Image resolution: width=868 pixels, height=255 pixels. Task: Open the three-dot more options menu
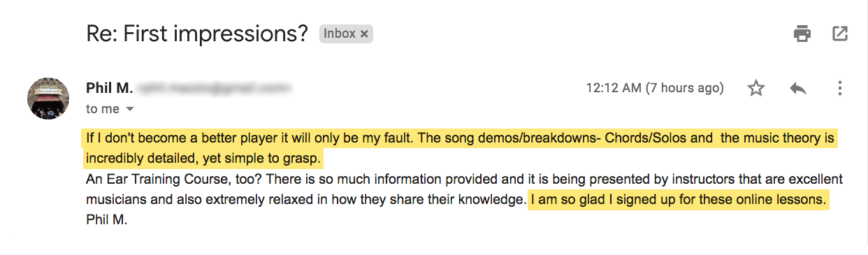839,89
